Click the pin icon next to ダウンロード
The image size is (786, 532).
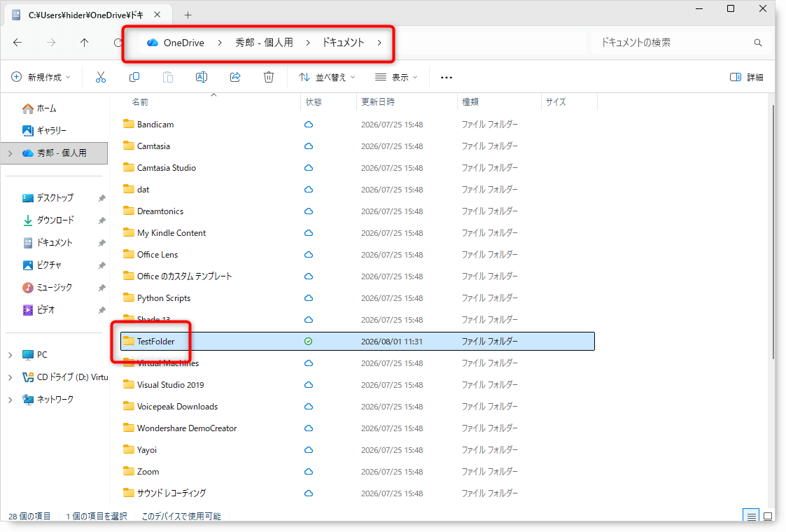[x=101, y=220]
